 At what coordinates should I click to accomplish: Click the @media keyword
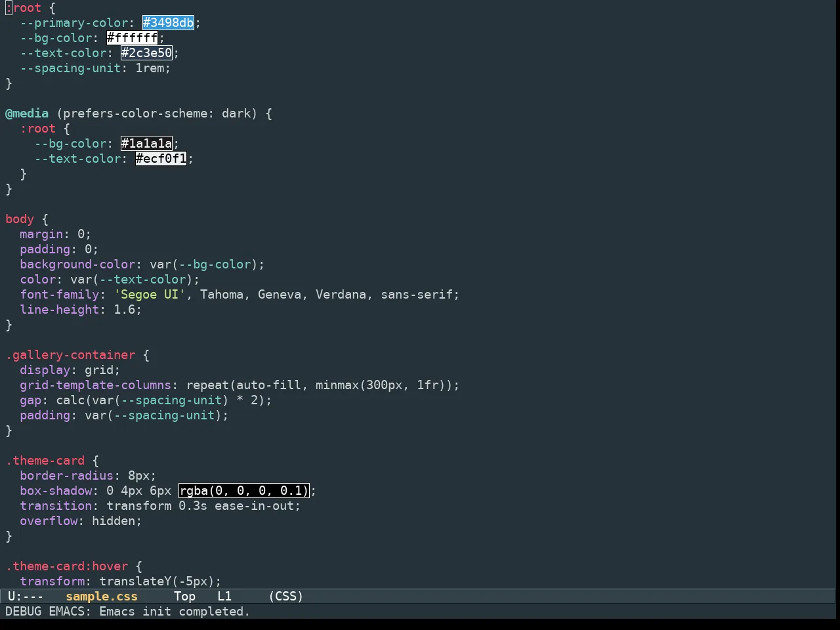click(x=27, y=114)
